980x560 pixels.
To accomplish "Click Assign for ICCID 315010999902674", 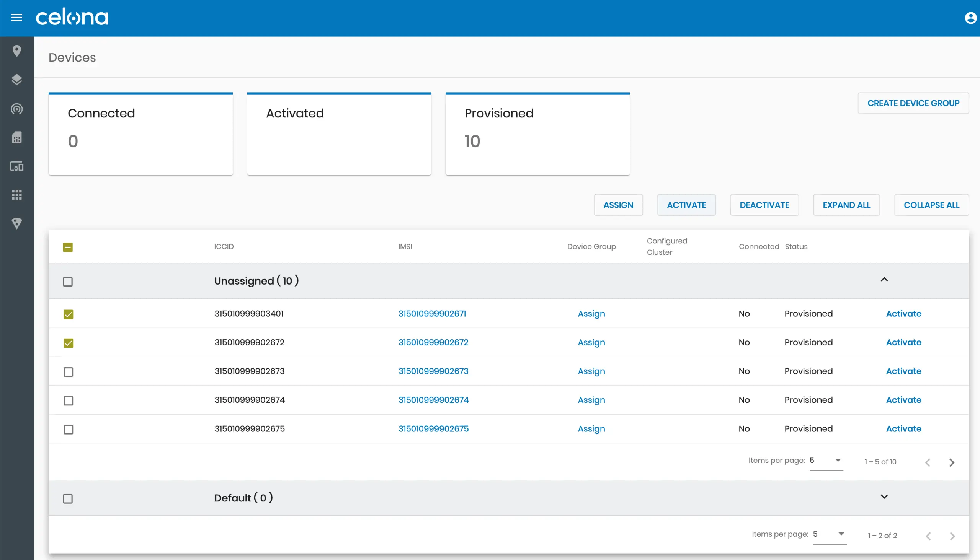I will (x=591, y=401).
